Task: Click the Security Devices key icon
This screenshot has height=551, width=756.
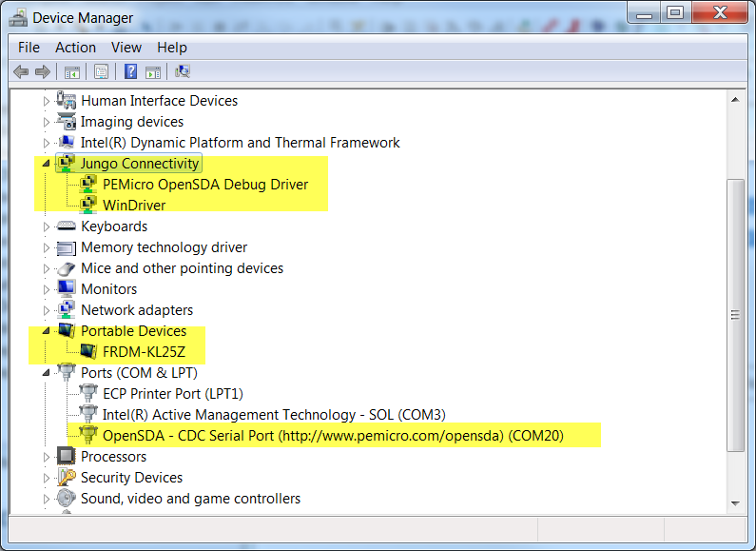Action: click(x=66, y=477)
